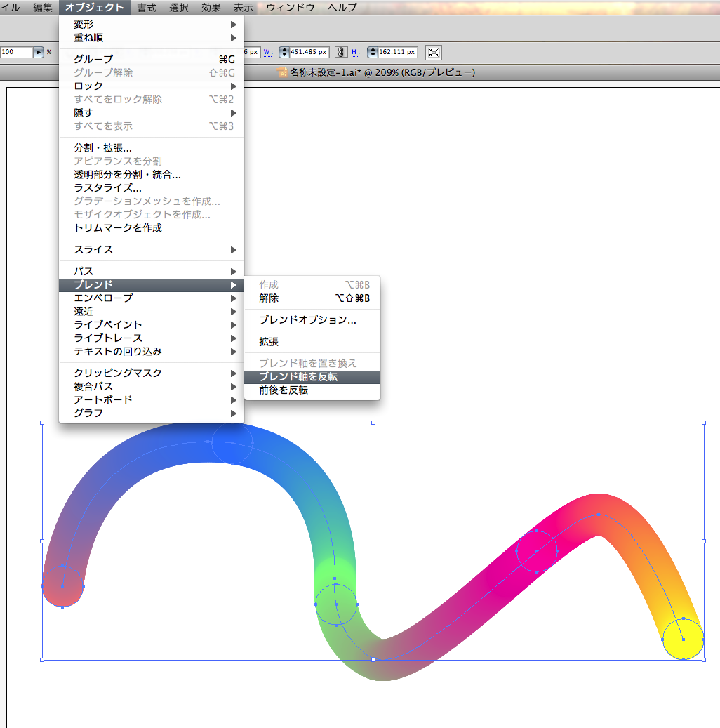720x728 pixels.
Task: Open the ヘルプ menu
Action: pos(342,8)
